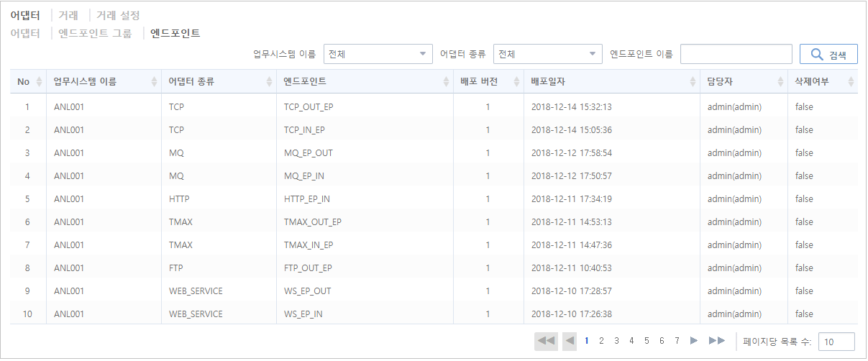
Task: Click sort arrows on 어댑터 종류 column
Action: click(x=269, y=82)
